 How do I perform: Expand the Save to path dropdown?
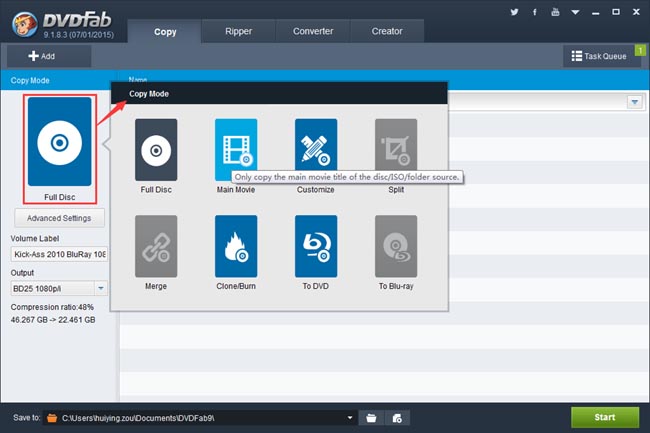349,417
